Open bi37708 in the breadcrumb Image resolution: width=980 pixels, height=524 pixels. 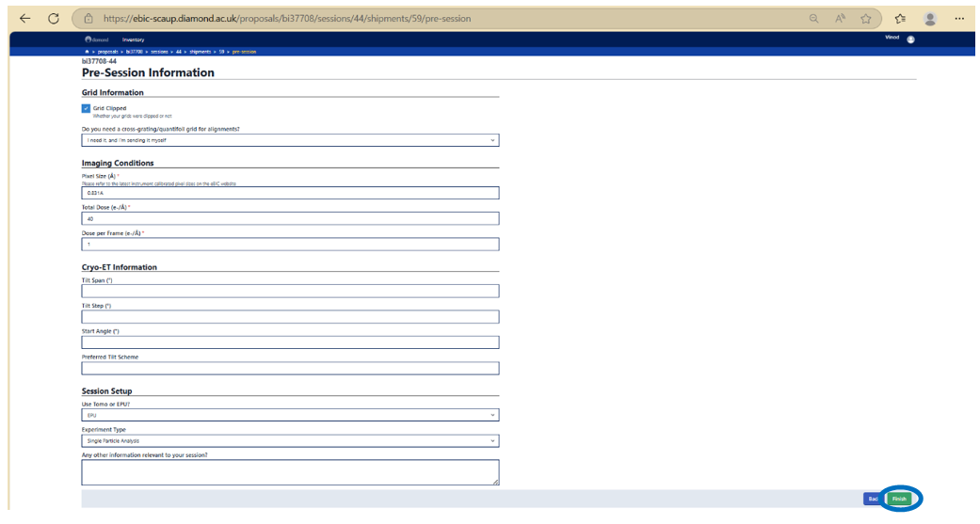pos(134,52)
